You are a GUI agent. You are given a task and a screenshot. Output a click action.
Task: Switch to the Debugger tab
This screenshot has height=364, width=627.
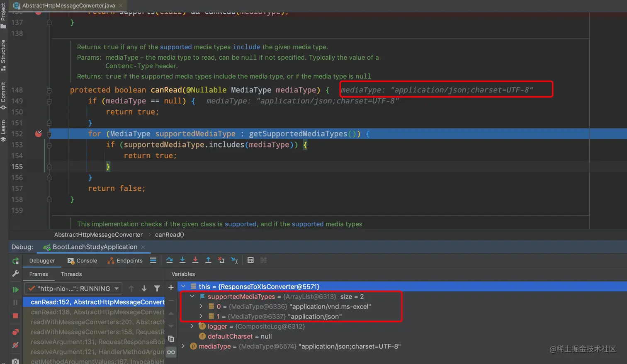42,261
